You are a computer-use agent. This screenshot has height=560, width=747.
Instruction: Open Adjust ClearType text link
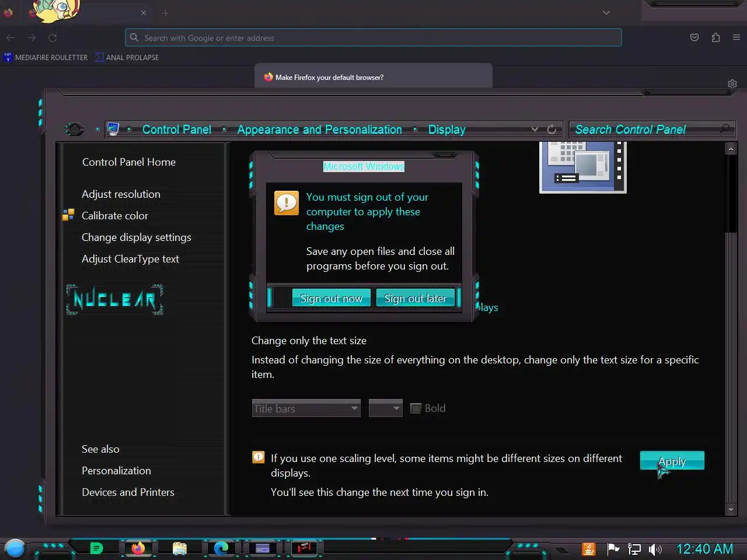(130, 259)
